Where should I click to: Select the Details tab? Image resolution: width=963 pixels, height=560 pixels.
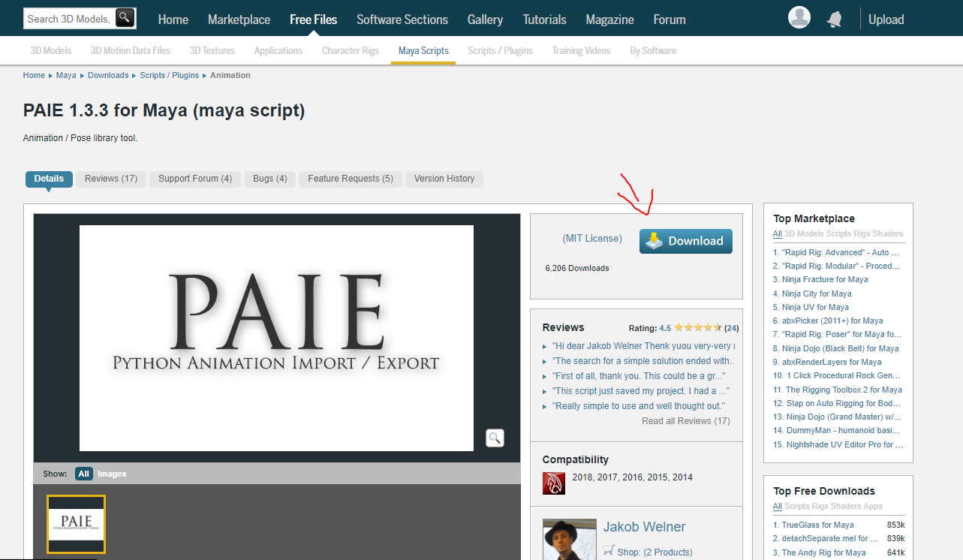[49, 179]
